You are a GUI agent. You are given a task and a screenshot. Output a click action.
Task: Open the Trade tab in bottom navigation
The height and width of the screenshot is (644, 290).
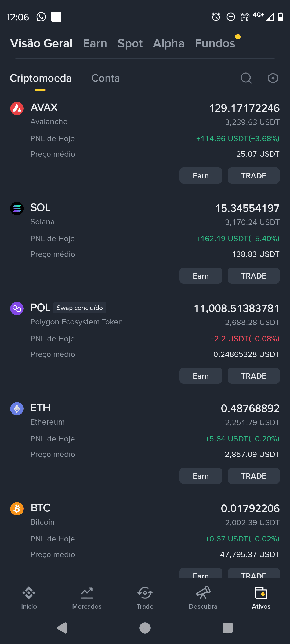(x=145, y=598)
